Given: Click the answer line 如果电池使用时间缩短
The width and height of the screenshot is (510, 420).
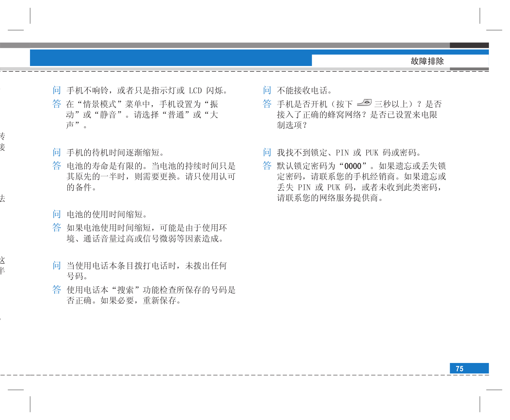Looking at the screenshot, I should [147, 228].
